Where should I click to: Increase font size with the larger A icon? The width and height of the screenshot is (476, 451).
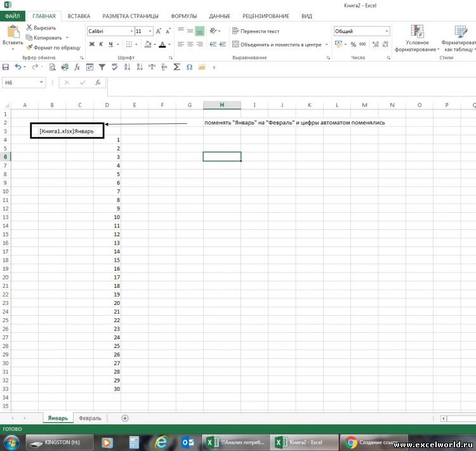click(159, 31)
